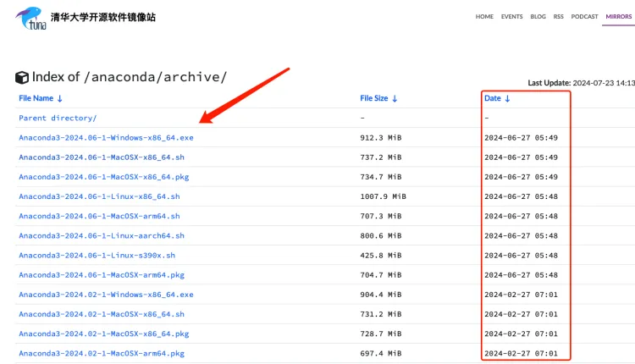Click the date of Anaconda3-2024.06-1-Windows-x86_64.exe
This screenshot has height=364, width=635.
pyautogui.click(x=521, y=138)
